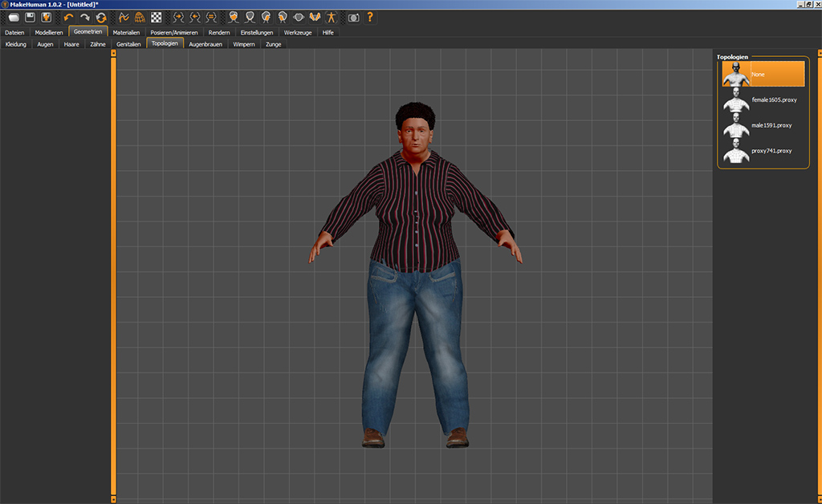The height and width of the screenshot is (504, 822).
Task: Select the None topology option
Action: (763, 75)
